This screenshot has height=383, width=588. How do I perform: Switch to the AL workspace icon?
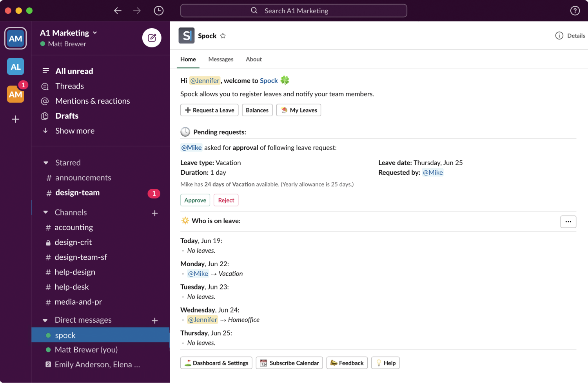pos(16,67)
